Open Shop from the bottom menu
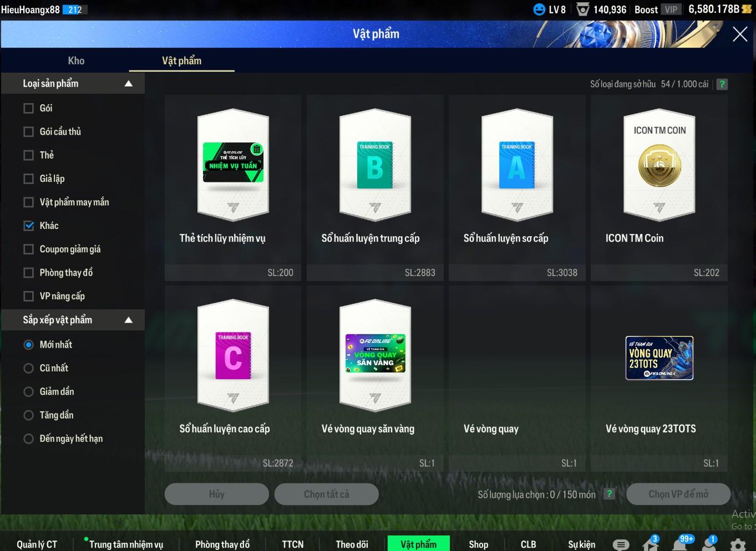This screenshot has width=756, height=551. coord(478,544)
